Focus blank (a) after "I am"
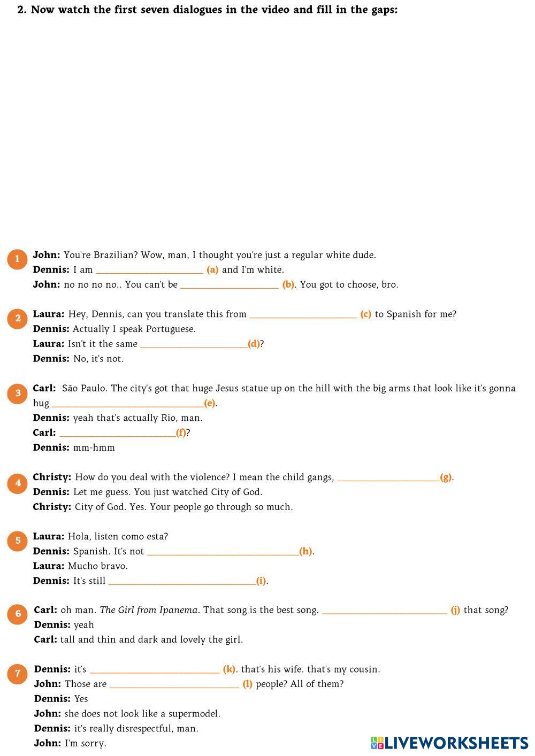 [x=149, y=269]
